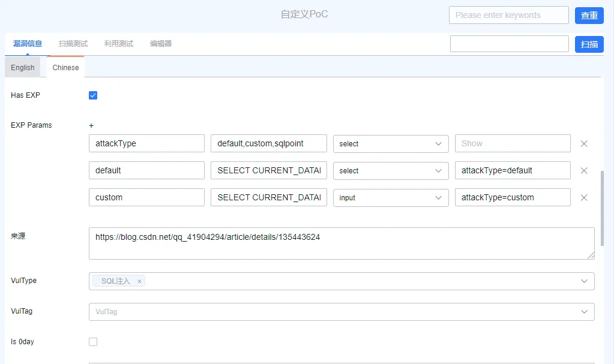The image size is (614, 364).
Task: Switch to the 编辑器 tab
Action: [160, 43]
